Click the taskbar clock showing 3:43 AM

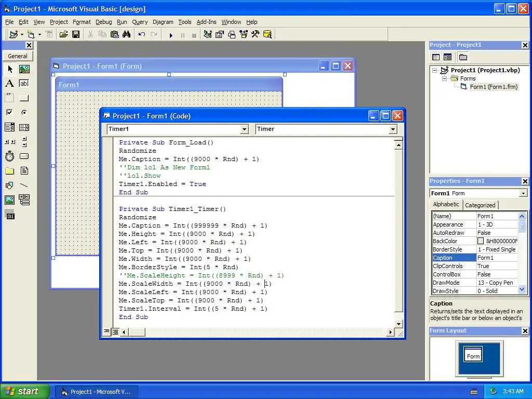pyautogui.click(x=513, y=391)
